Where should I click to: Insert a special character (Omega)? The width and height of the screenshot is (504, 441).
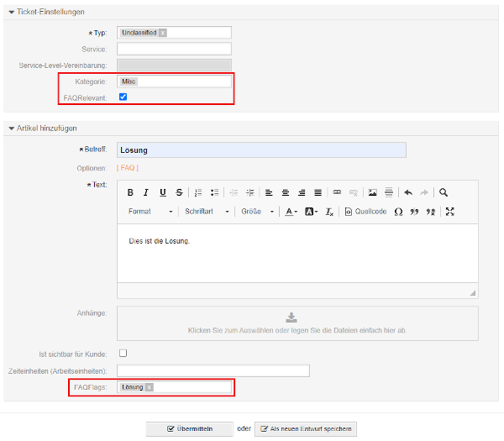pyautogui.click(x=398, y=212)
